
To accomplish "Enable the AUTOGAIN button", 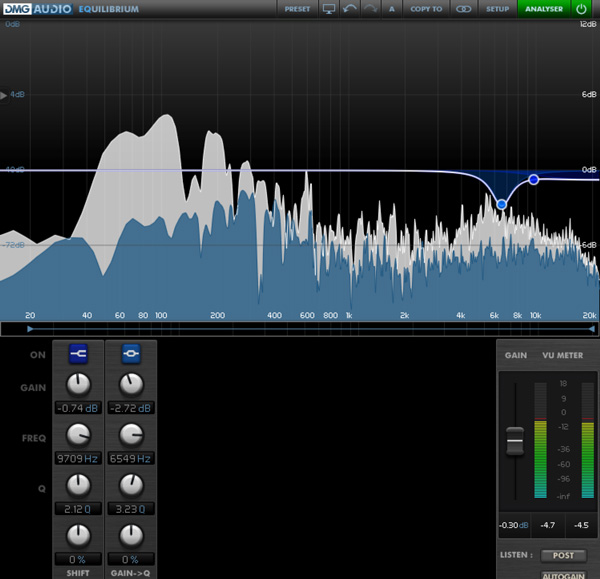I will (563, 575).
